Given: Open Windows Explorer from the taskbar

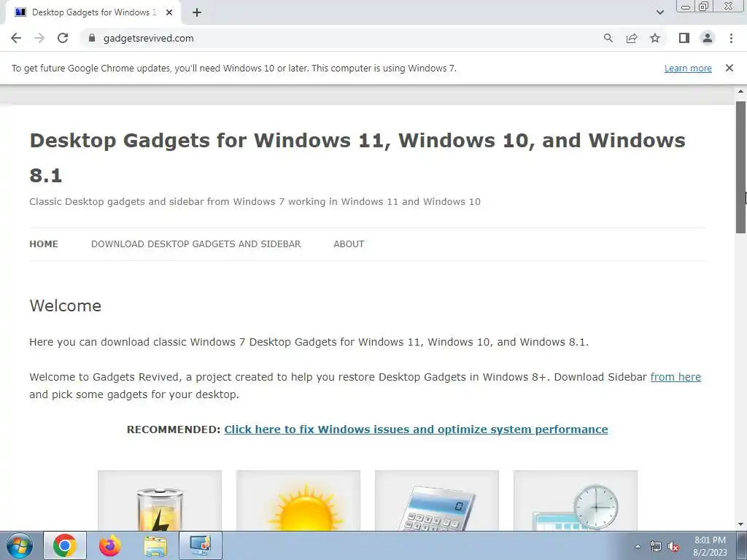Looking at the screenshot, I should [x=155, y=545].
